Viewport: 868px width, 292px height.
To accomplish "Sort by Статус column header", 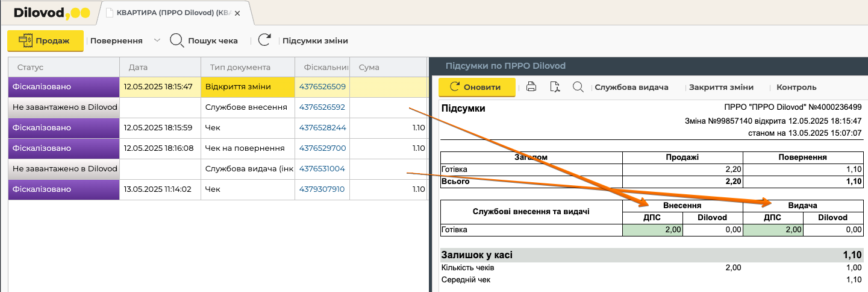I will (64, 67).
